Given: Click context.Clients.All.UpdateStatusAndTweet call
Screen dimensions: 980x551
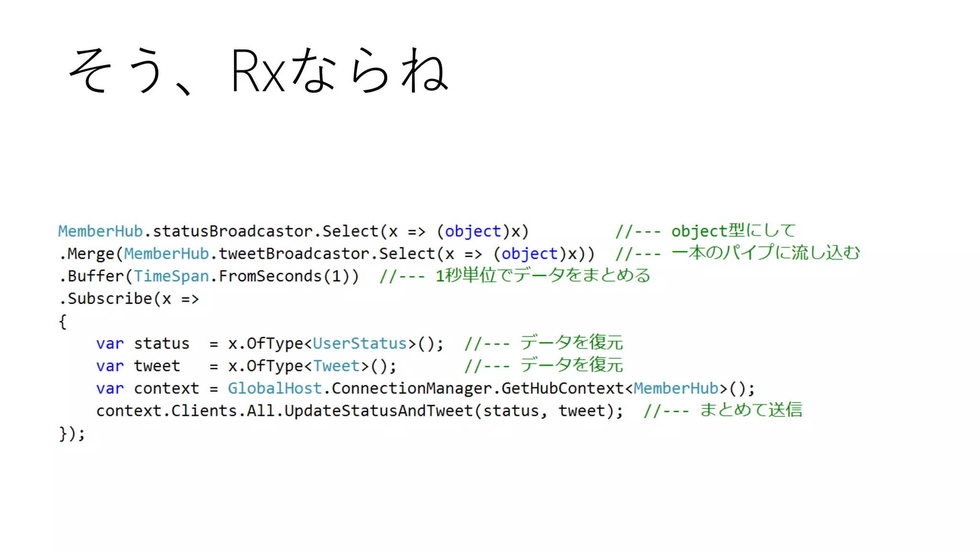Looking at the screenshot, I should tap(359, 411).
